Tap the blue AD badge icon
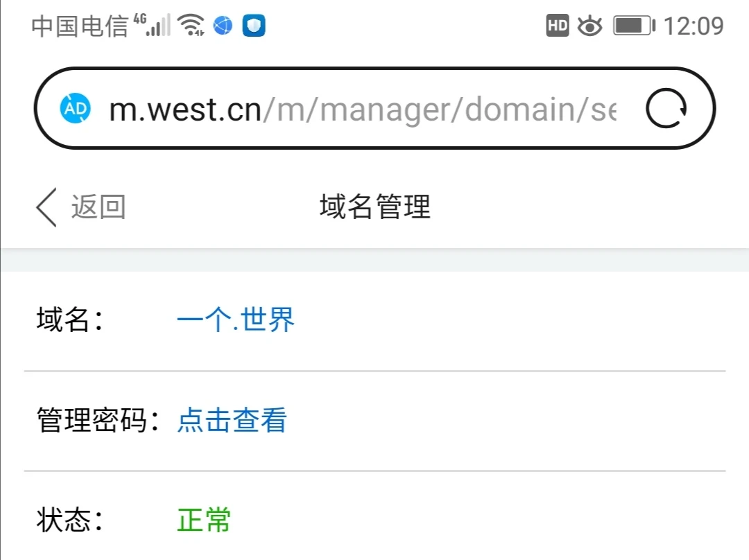The image size is (749, 560). coord(76,109)
